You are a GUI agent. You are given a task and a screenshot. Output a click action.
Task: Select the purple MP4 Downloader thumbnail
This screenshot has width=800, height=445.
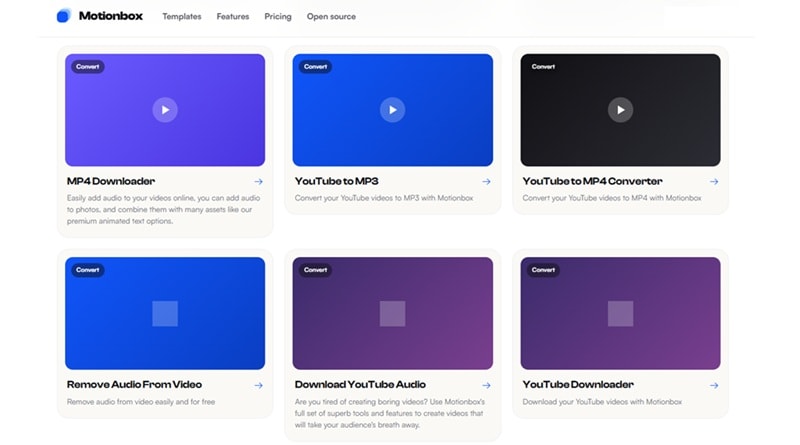[165, 110]
